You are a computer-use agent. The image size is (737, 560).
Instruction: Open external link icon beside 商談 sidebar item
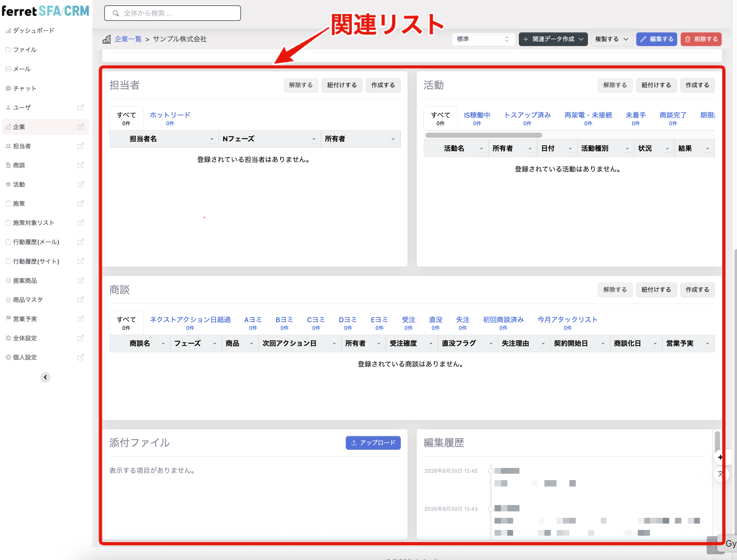[x=80, y=165]
